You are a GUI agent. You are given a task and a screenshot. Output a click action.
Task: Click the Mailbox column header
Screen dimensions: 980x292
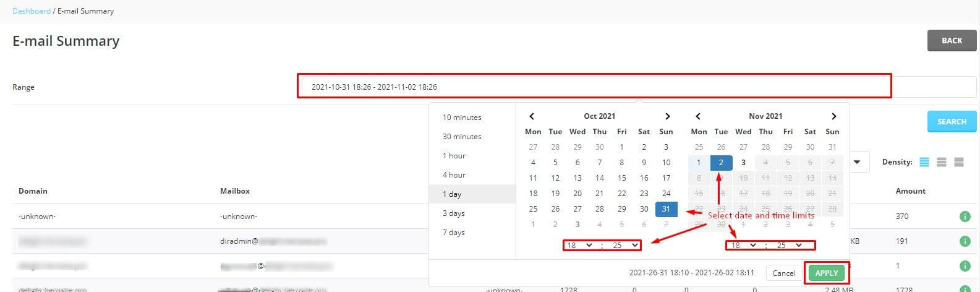pyautogui.click(x=235, y=191)
